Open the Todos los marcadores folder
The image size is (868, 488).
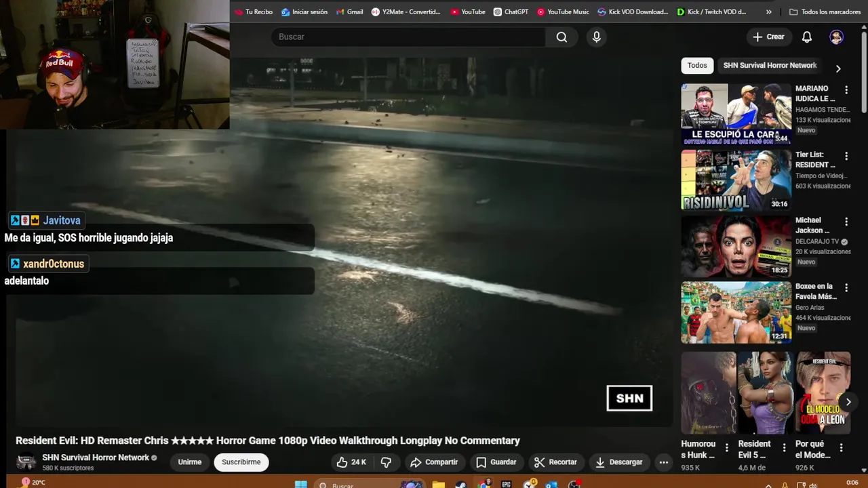coord(825,12)
